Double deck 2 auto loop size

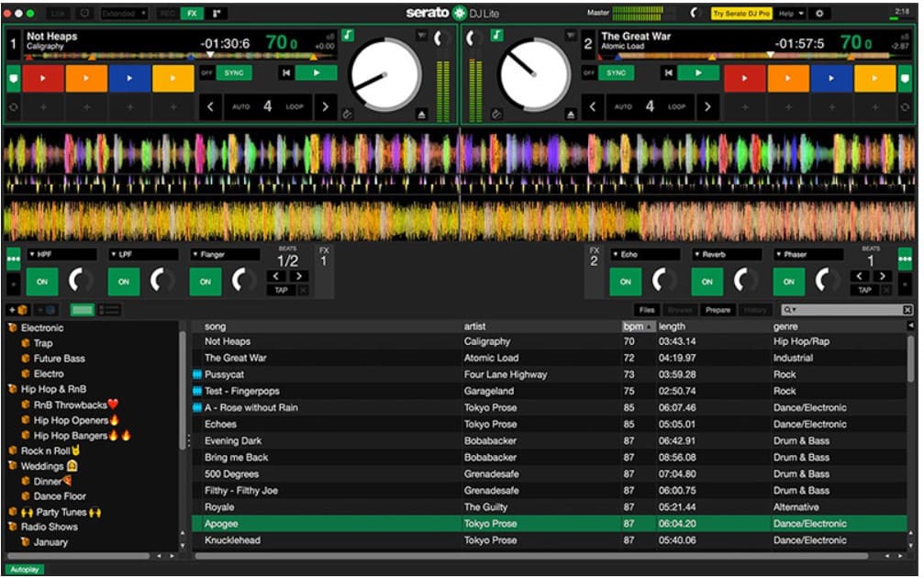click(x=707, y=106)
